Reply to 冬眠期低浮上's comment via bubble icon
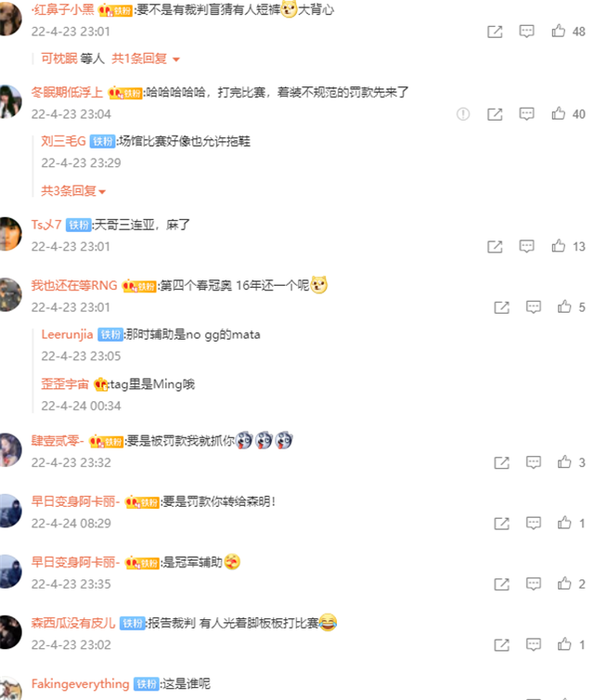The height and width of the screenshot is (700, 594). click(x=526, y=114)
